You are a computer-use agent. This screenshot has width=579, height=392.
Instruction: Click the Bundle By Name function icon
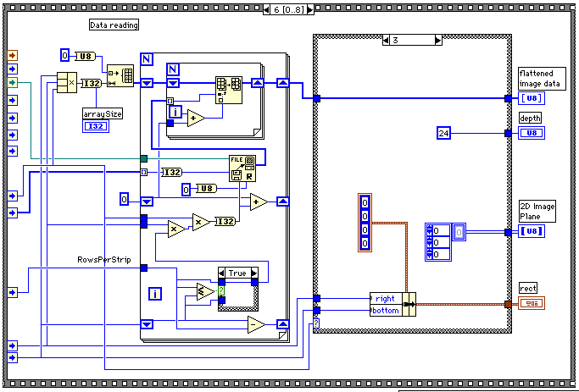[x=409, y=304]
